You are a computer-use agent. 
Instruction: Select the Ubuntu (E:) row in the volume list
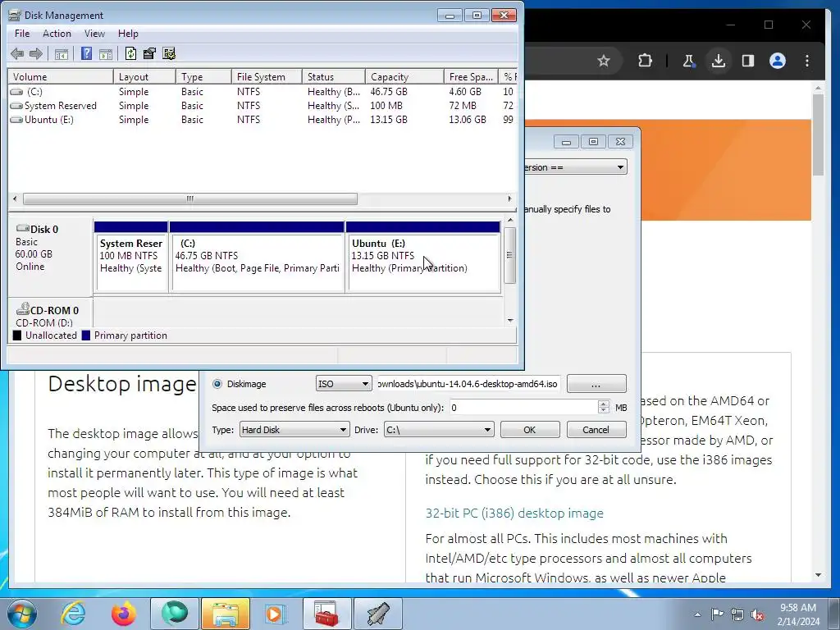[x=262, y=120]
